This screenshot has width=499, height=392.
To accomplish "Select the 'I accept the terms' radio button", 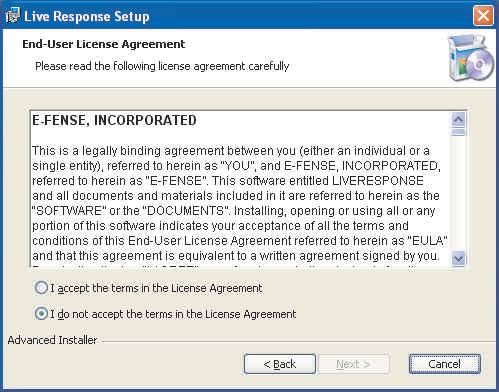I will 41,288.
